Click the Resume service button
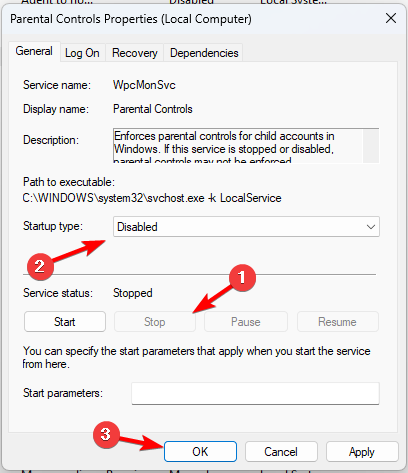The height and width of the screenshot is (473, 408). click(x=337, y=322)
